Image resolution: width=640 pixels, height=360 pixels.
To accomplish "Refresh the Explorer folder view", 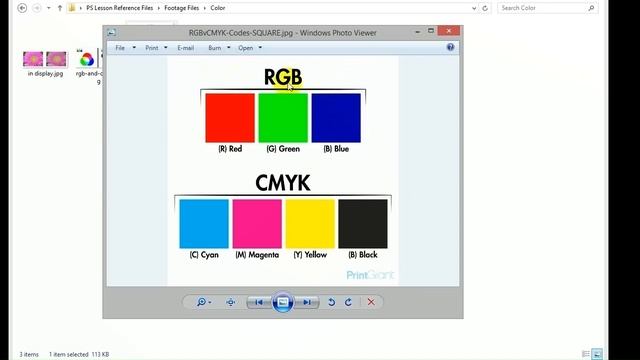I will click(485, 8).
